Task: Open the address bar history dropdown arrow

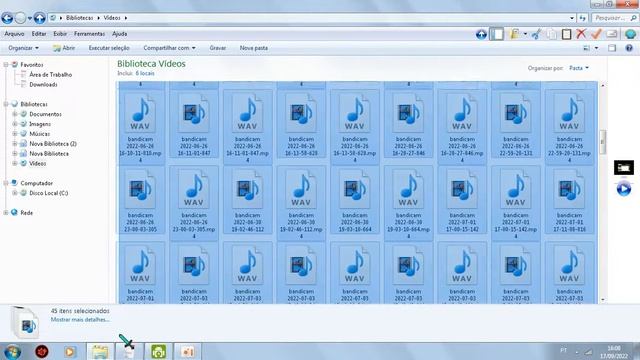Action: (x=572, y=18)
